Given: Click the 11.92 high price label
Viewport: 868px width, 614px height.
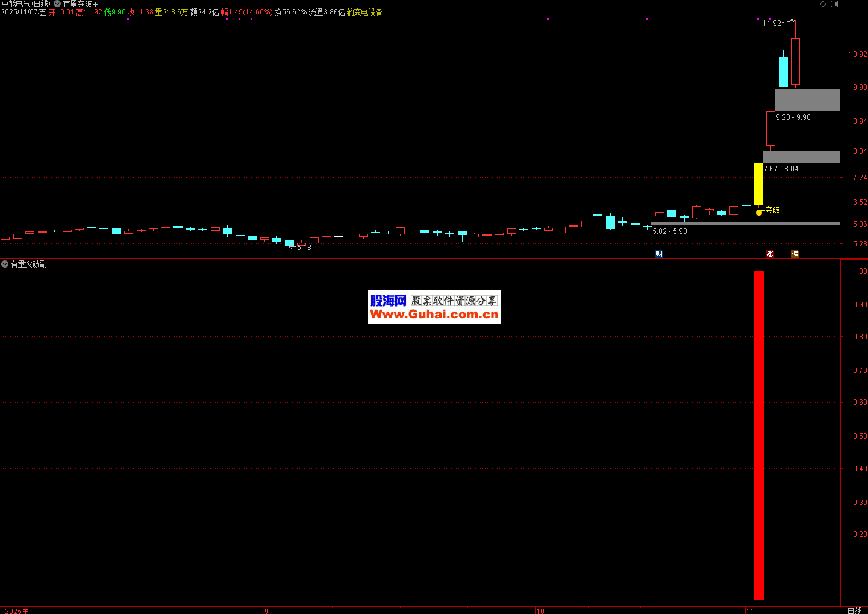Looking at the screenshot, I should [x=772, y=23].
